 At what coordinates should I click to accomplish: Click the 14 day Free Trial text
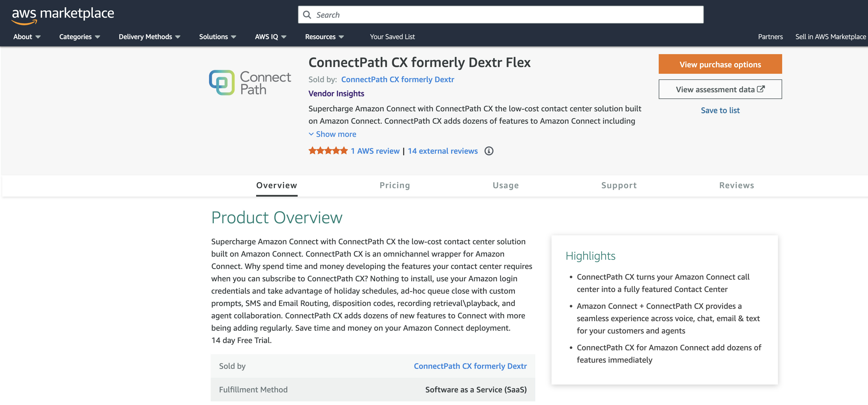tap(241, 340)
